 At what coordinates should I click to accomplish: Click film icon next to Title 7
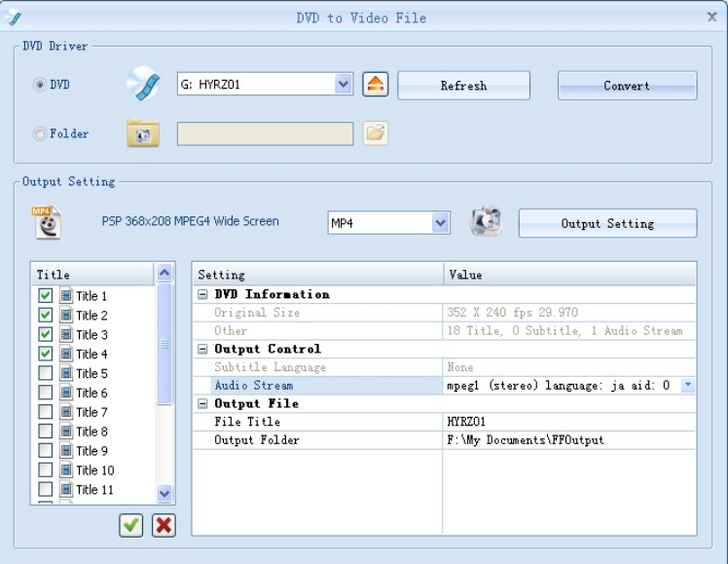(66, 412)
